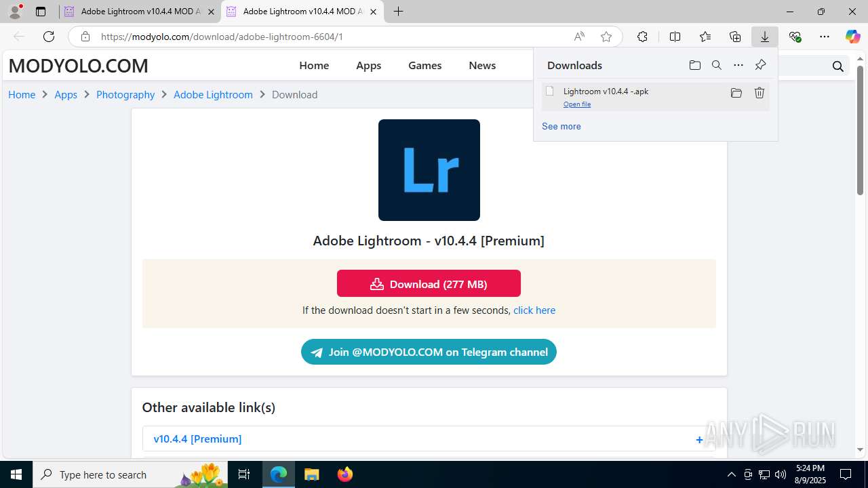Image resolution: width=868 pixels, height=488 pixels.
Task: Open notification center icon
Action: (846, 474)
